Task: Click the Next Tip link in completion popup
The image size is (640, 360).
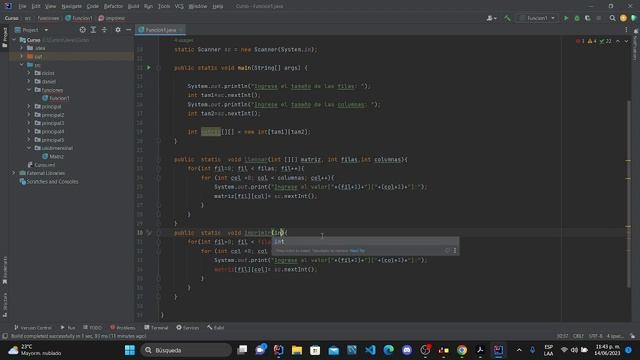Action: (x=357, y=251)
